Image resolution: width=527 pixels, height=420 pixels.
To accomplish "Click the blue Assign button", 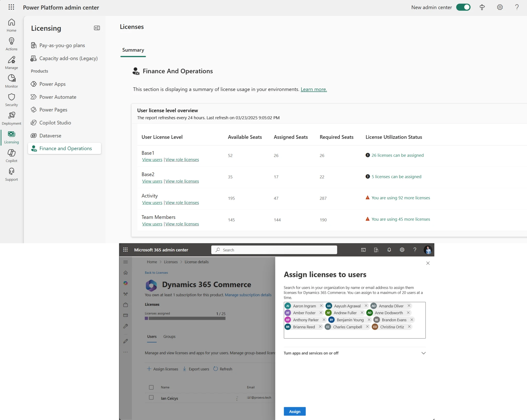I will [295, 412].
